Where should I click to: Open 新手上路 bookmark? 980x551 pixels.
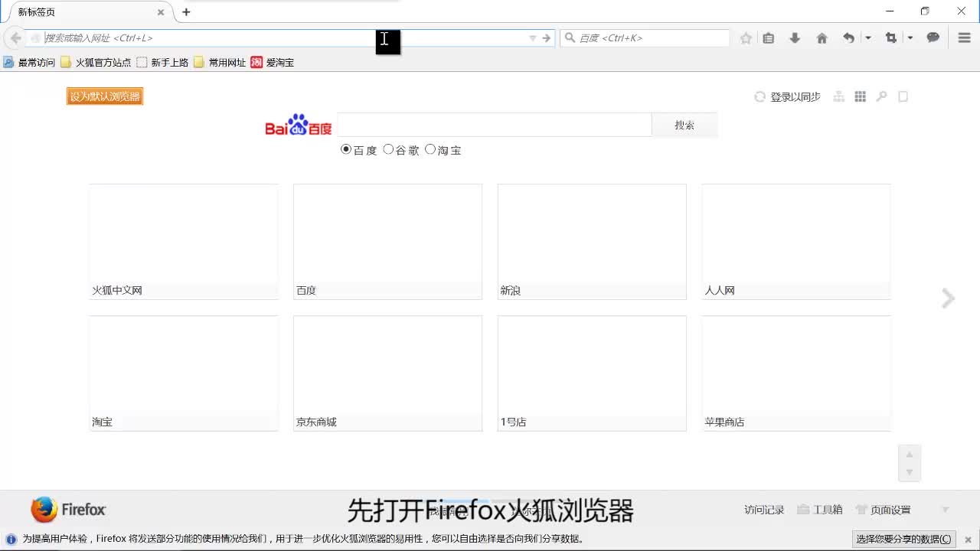coord(162,63)
